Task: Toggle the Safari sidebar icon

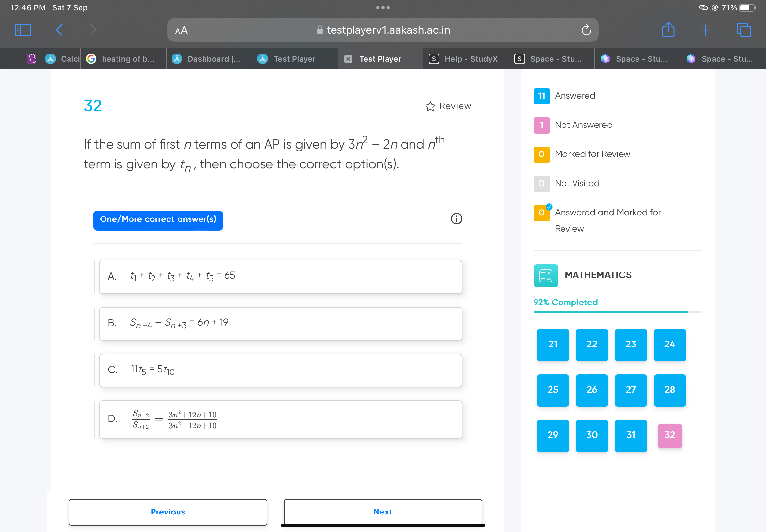Action: 23,30
